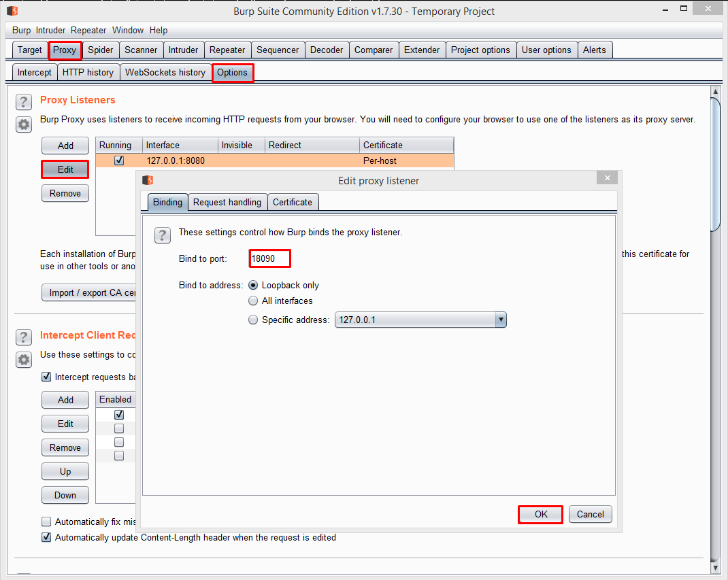Toggle Automatically update Content-Length header checkbox
The width and height of the screenshot is (728, 580).
pos(46,537)
